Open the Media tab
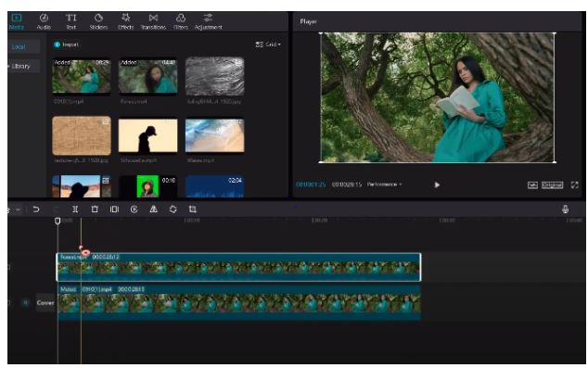Image resolution: width=588 pixels, height=368 pixels. click(x=17, y=21)
